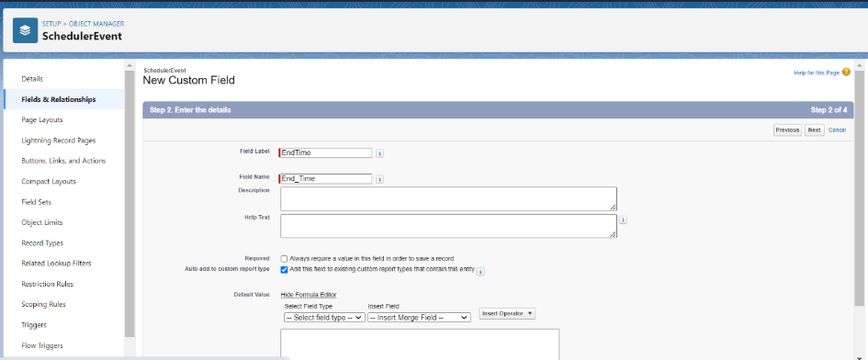The image size is (868, 360).
Task: Click into the Description text area
Action: [x=448, y=199]
